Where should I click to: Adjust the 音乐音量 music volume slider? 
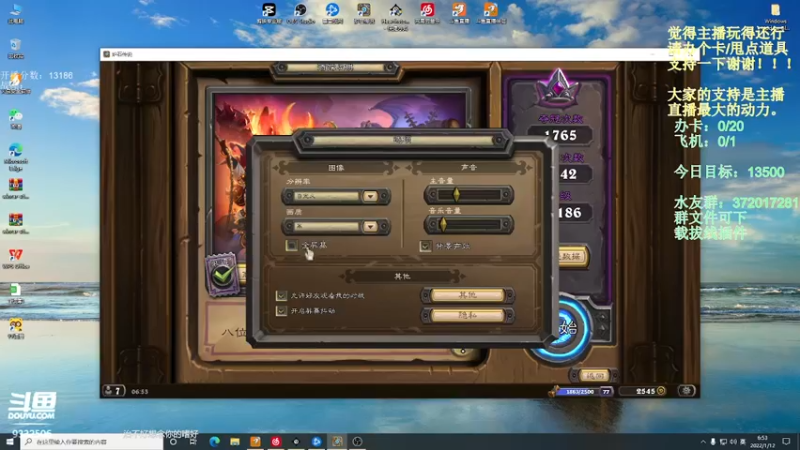click(469, 224)
